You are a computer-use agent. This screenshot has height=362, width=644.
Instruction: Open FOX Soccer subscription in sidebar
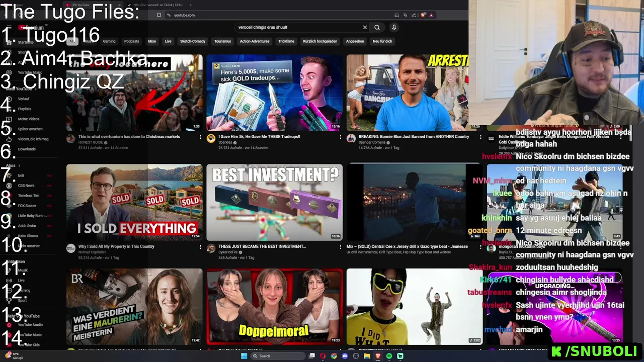point(27,206)
